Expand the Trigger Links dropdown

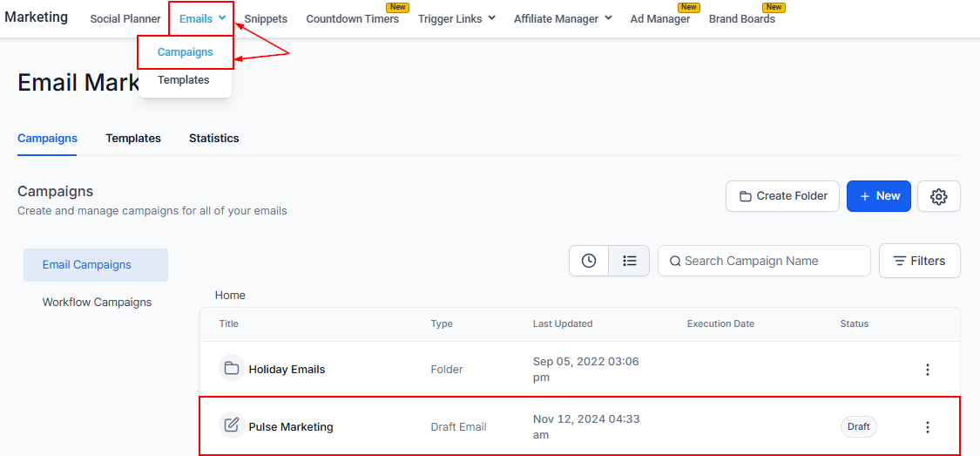456,18
